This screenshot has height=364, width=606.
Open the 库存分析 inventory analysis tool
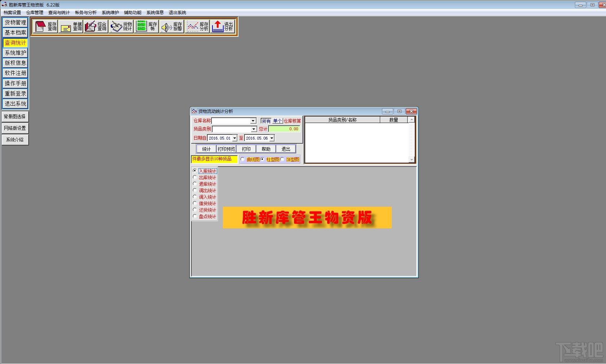tap(197, 26)
